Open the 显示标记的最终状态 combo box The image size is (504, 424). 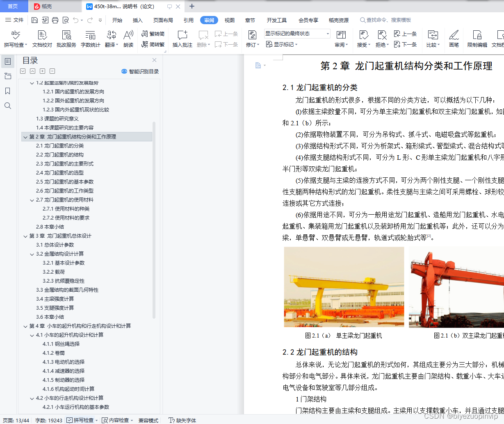[297, 34]
